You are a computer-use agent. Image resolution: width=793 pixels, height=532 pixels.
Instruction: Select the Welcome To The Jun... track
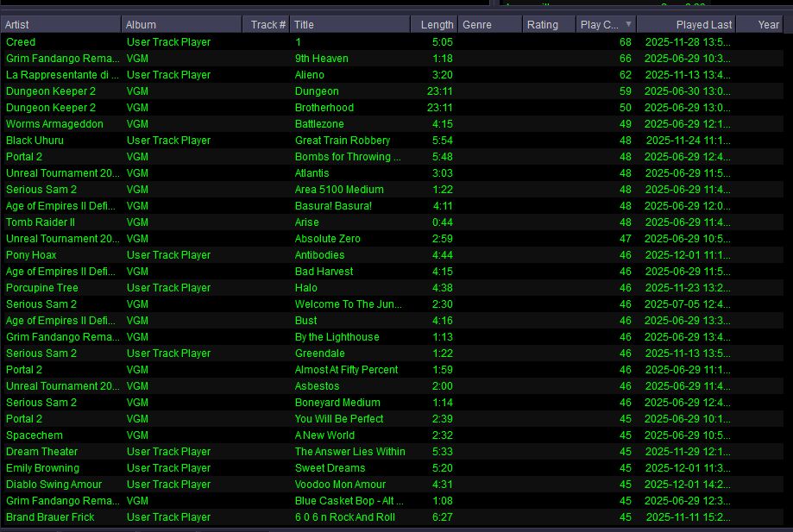click(x=392, y=304)
